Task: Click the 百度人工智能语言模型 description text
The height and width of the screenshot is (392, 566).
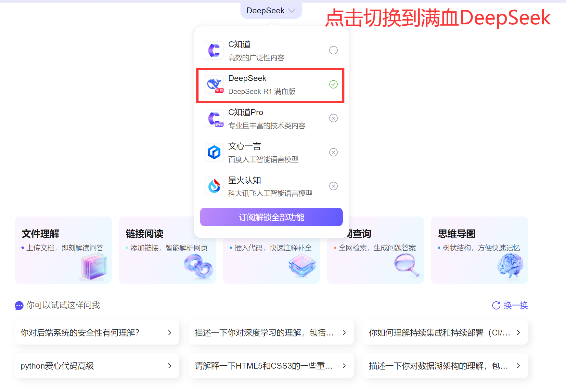Action: (263, 160)
